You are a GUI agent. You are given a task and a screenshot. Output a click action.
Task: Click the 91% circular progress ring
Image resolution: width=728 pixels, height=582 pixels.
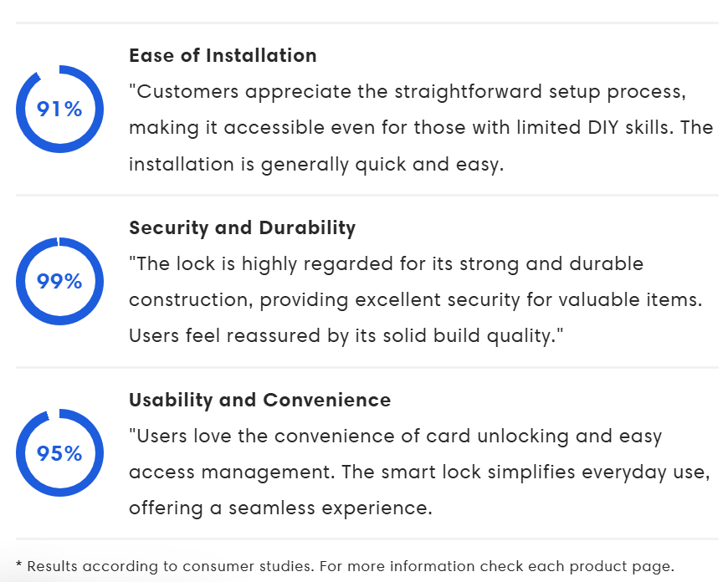[x=59, y=109]
